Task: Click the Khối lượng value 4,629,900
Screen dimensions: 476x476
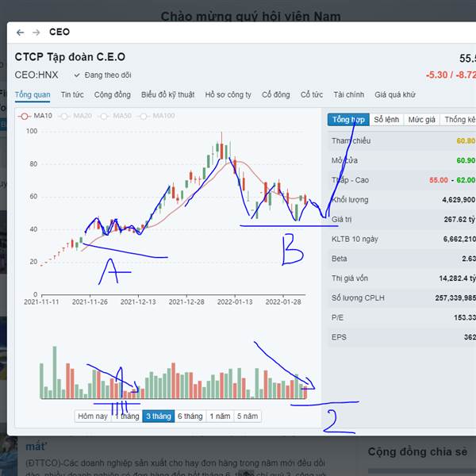Action: coord(459,200)
